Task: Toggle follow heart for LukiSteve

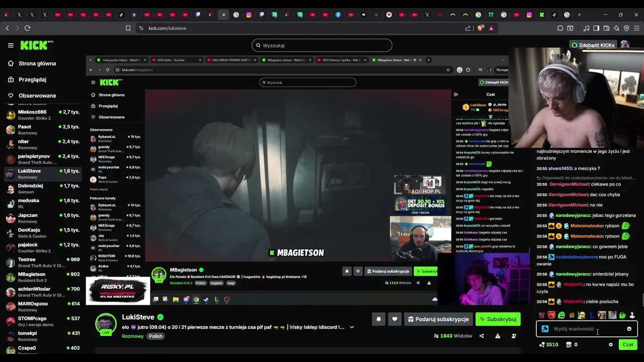Action: click(x=394, y=319)
